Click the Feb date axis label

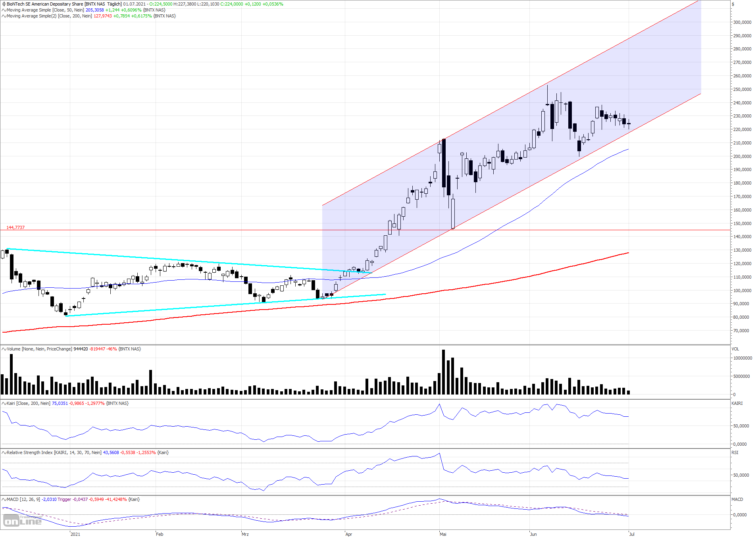coord(160,534)
